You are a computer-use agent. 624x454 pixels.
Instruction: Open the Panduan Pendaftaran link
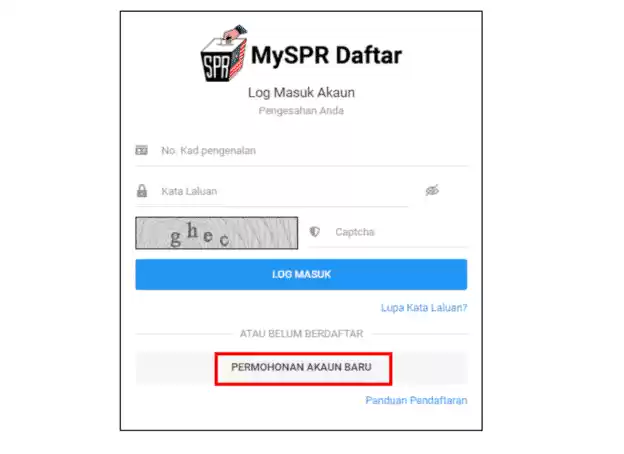pos(416,400)
